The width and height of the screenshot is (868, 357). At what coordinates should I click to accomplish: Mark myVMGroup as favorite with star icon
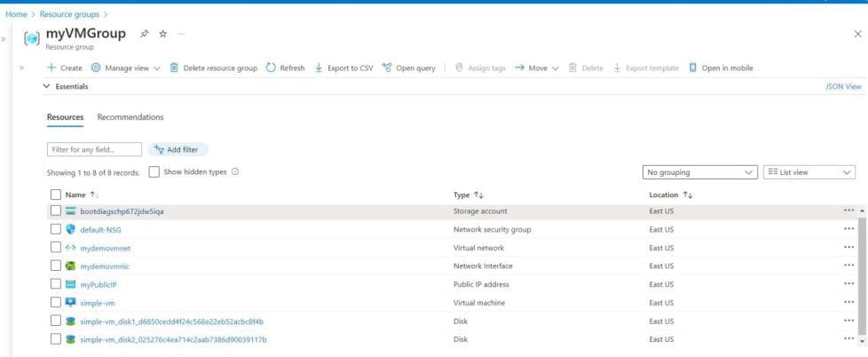(162, 34)
